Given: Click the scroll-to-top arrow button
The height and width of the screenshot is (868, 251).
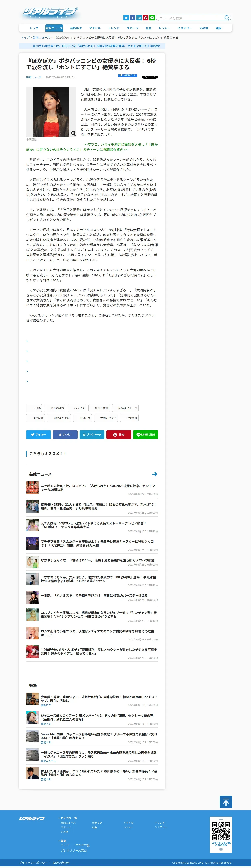Looking at the screenshot, I should click(226, 802).
